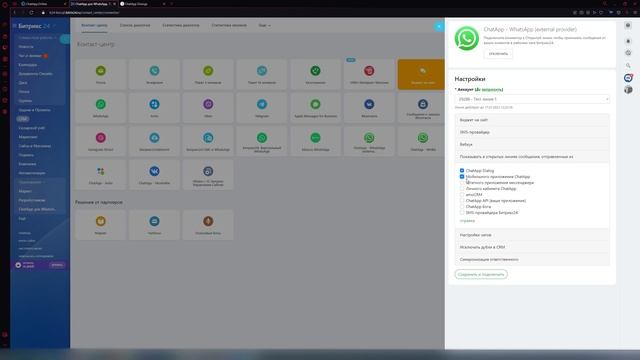Check ChatApp API (ваше приложение) checkbox

coord(462,200)
